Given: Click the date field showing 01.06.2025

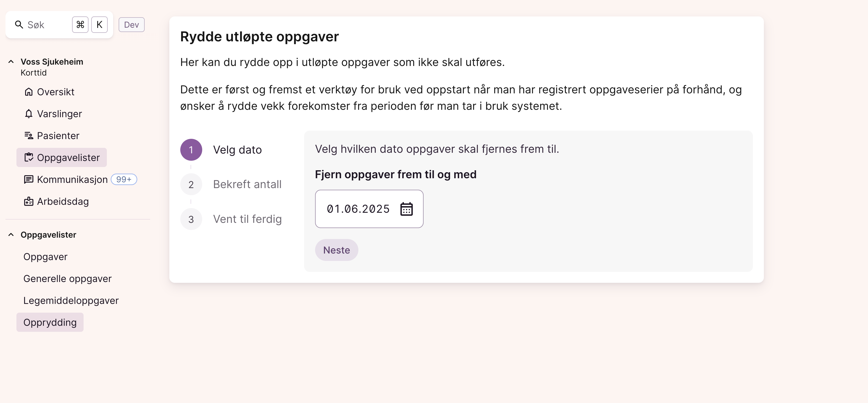Looking at the screenshot, I should (x=358, y=209).
